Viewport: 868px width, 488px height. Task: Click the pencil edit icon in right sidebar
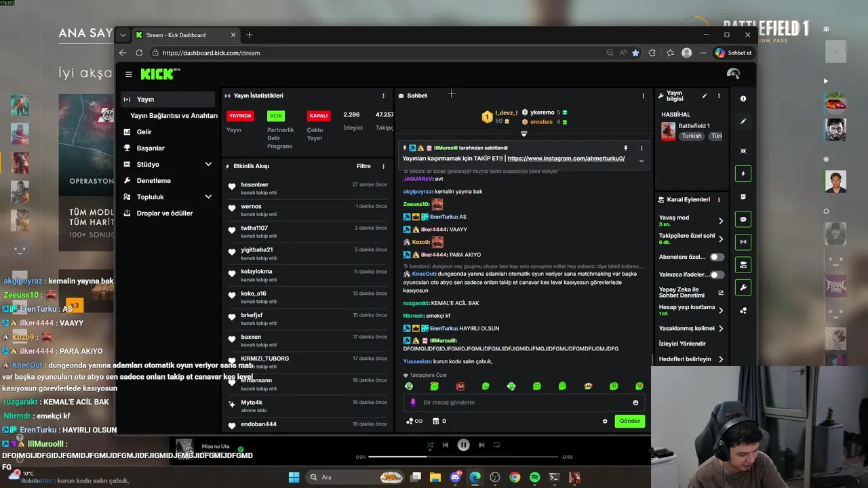point(743,121)
